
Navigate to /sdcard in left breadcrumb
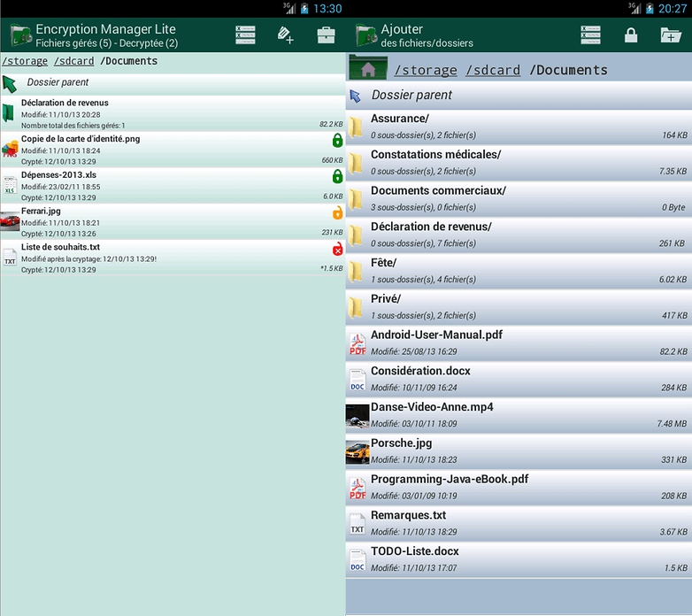[x=74, y=61]
